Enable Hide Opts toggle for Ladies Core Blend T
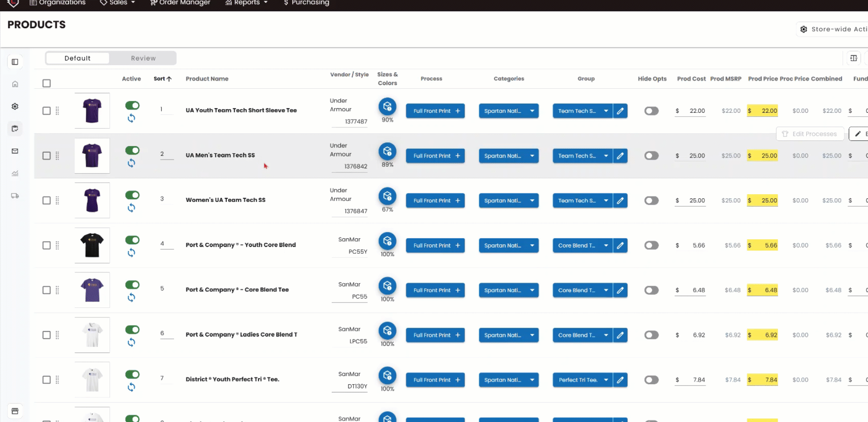868x422 pixels. 651,335
